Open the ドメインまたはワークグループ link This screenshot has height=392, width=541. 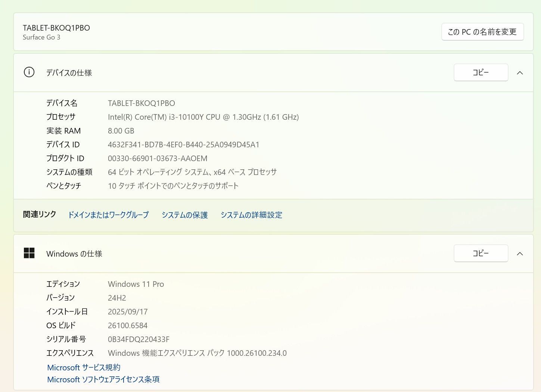[108, 215]
